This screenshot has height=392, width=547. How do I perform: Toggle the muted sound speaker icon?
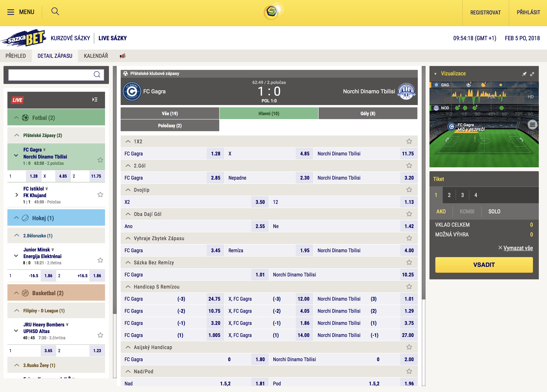click(123, 56)
